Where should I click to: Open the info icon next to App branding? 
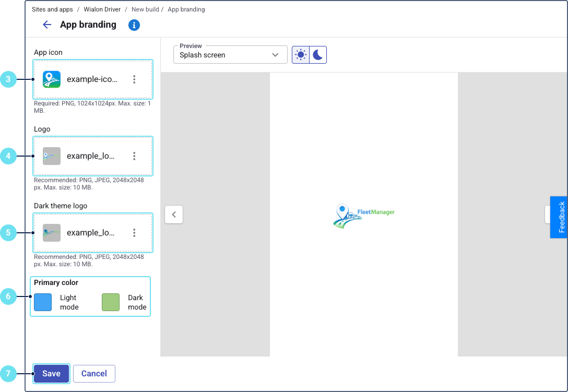click(134, 25)
